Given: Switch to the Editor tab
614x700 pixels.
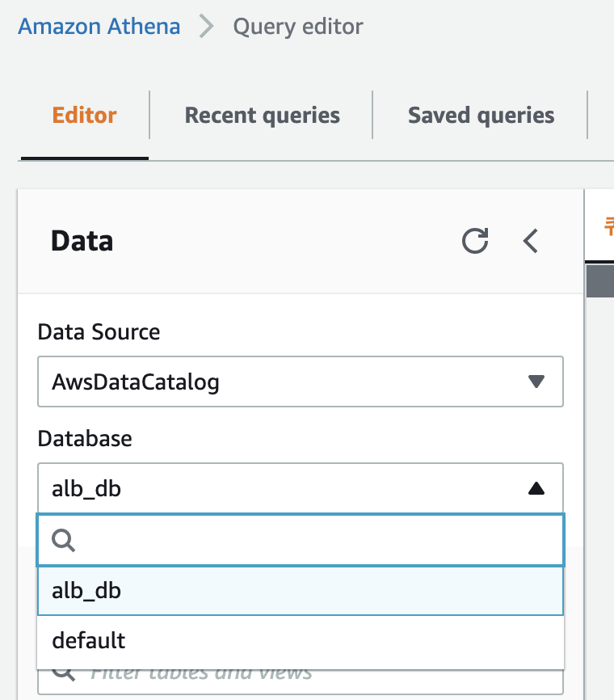Looking at the screenshot, I should pyautogui.click(x=85, y=115).
